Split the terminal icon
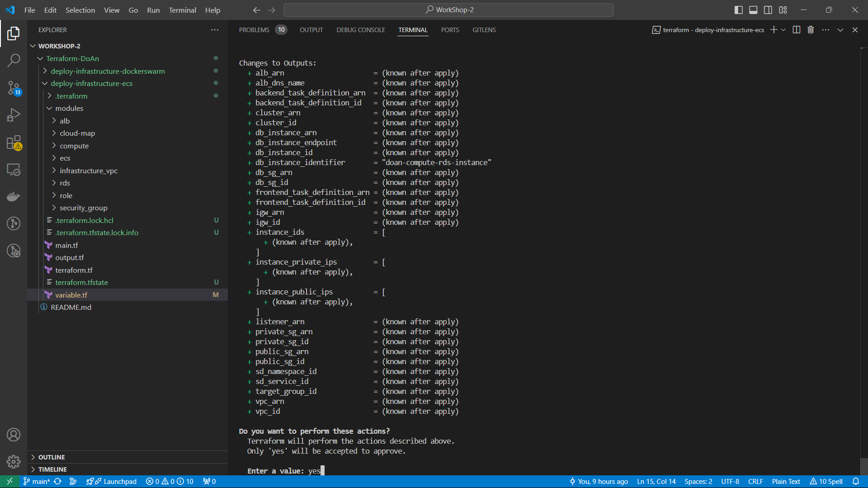 (797, 30)
